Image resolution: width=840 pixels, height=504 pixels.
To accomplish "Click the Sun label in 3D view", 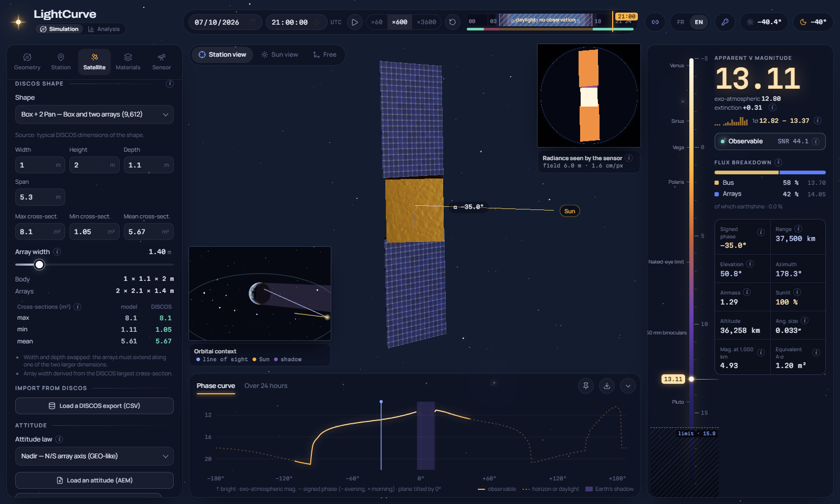I will pyautogui.click(x=570, y=211).
